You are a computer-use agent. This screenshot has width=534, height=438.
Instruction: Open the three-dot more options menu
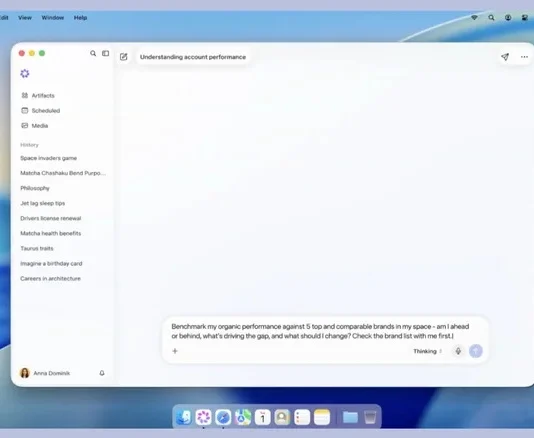524,57
